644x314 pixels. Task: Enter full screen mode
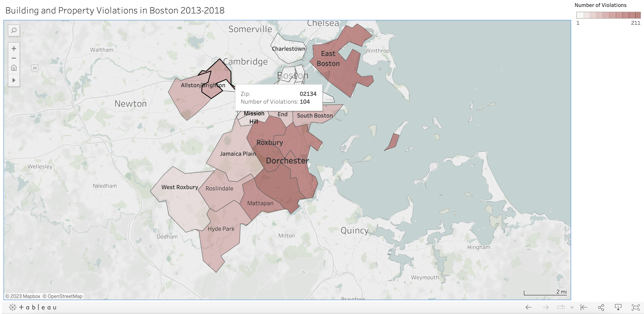tap(636, 307)
